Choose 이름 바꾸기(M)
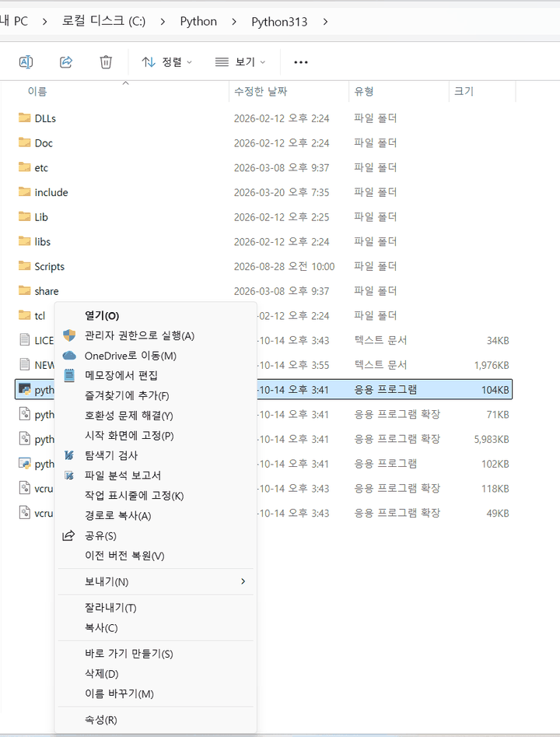 (x=156, y=693)
